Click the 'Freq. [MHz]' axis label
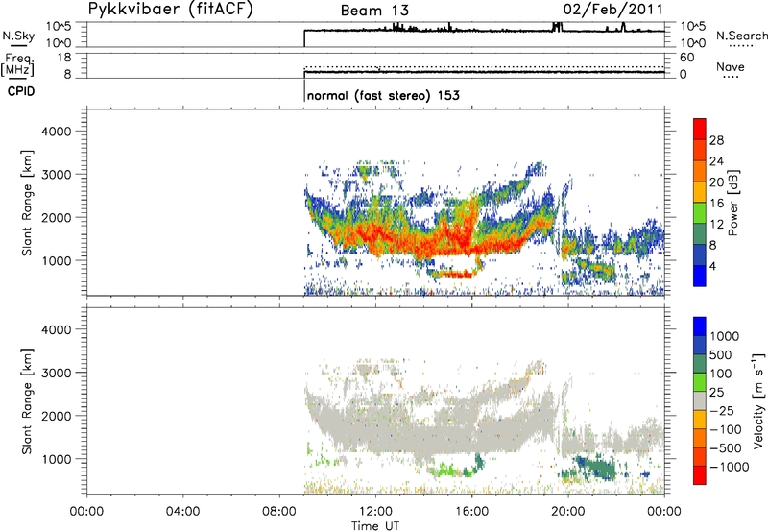 point(18,64)
